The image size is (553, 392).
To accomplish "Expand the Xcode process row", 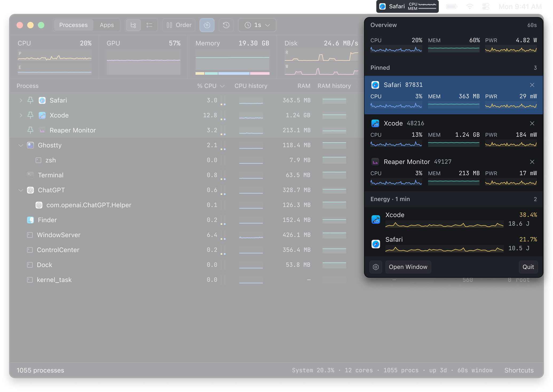I will coord(21,115).
